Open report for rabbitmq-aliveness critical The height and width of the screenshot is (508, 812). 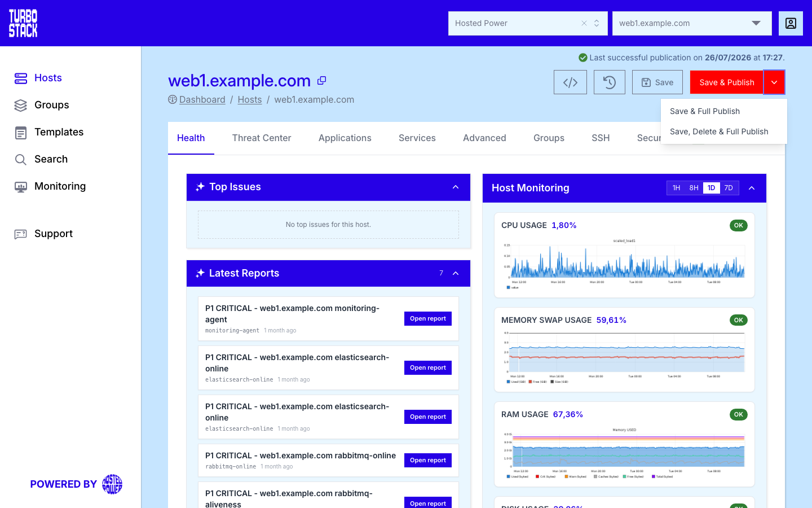[428, 503]
